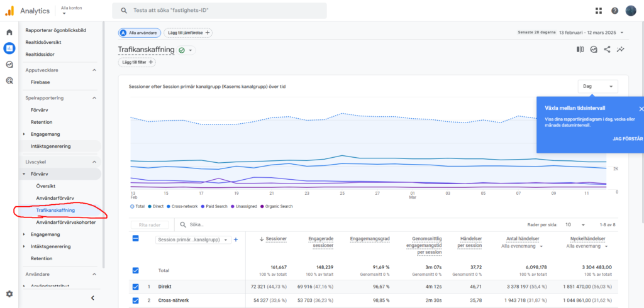
Task: Sort by Engagemangsgrad column header
Action: coord(370,239)
